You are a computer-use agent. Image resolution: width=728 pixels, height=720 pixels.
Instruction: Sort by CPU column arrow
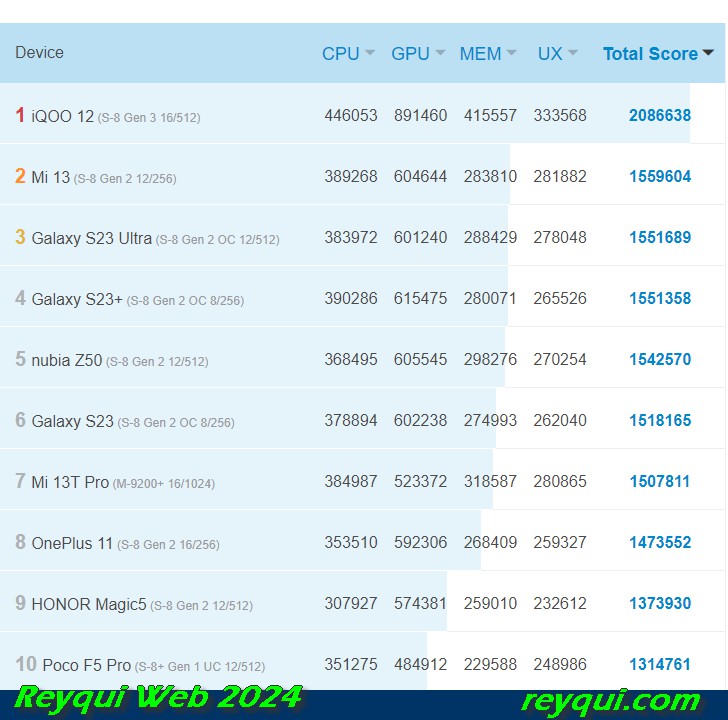[370, 53]
